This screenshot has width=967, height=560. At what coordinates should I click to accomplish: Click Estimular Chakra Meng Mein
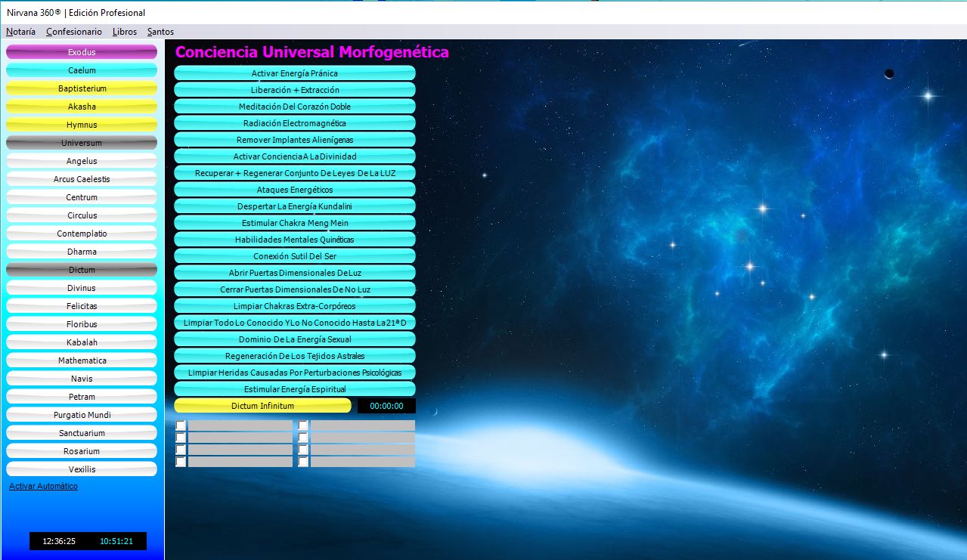[x=295, y=223]
